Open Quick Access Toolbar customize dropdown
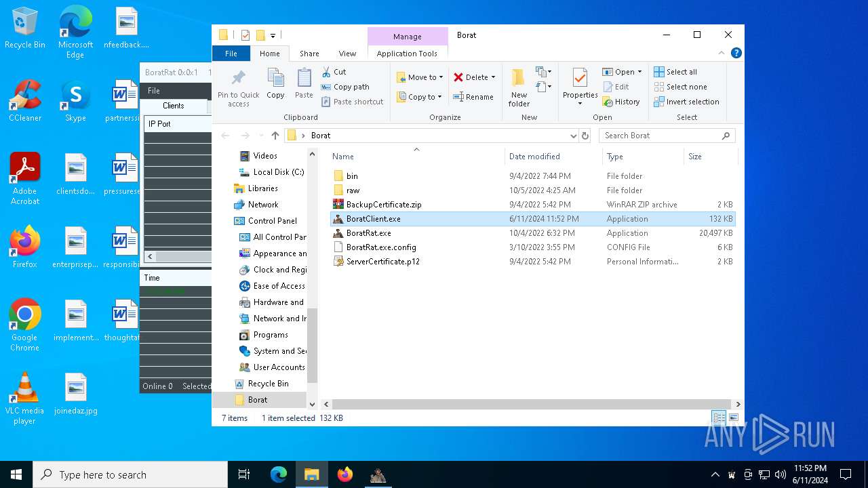The height and width of the screenshot is (488, 868). [x=273, y=35]
